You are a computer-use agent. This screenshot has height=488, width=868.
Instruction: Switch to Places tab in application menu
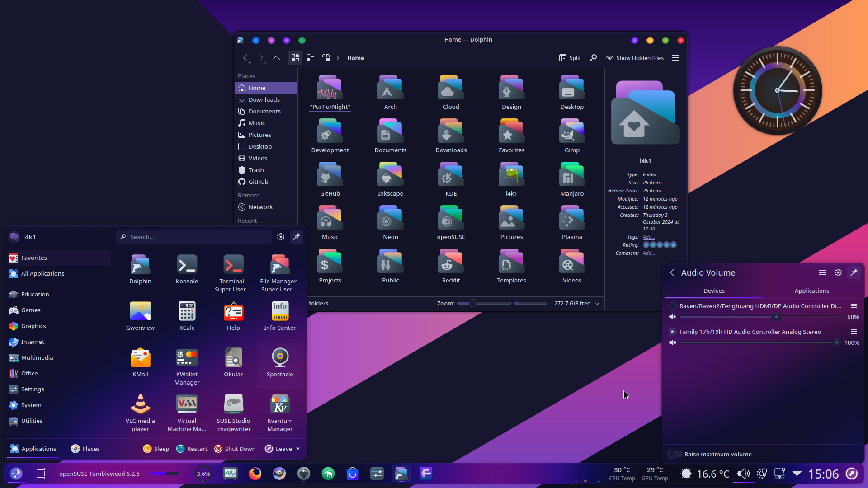click(x=85, y=449)
